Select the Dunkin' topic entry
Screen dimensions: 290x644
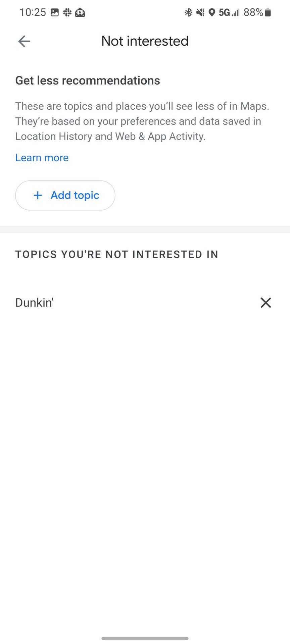[x=35, y=303]
